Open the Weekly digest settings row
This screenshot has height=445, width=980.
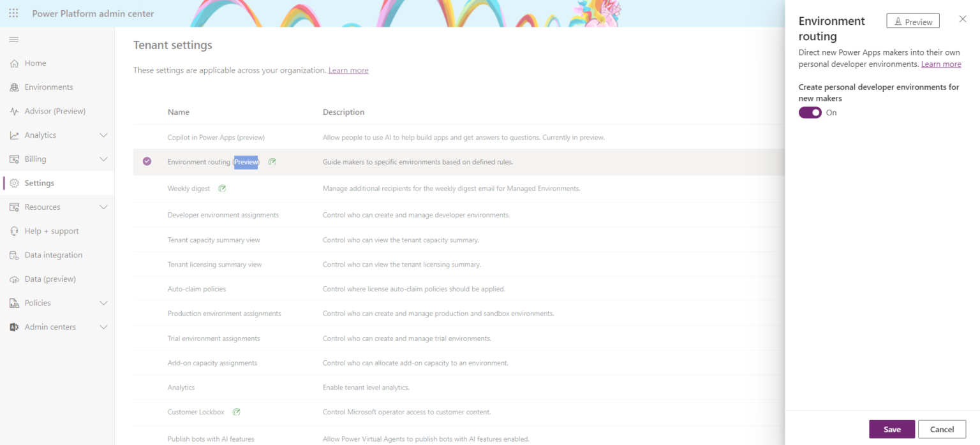point(189,188)
